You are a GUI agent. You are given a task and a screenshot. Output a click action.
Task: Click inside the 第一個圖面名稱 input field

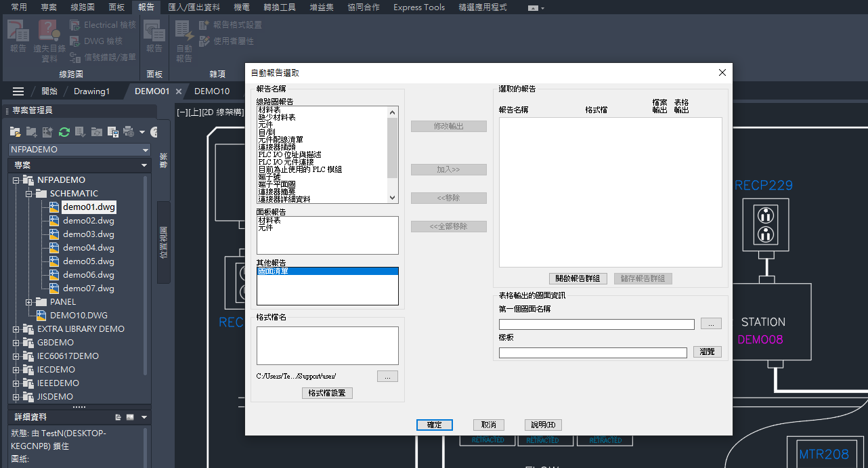point(596,324)
